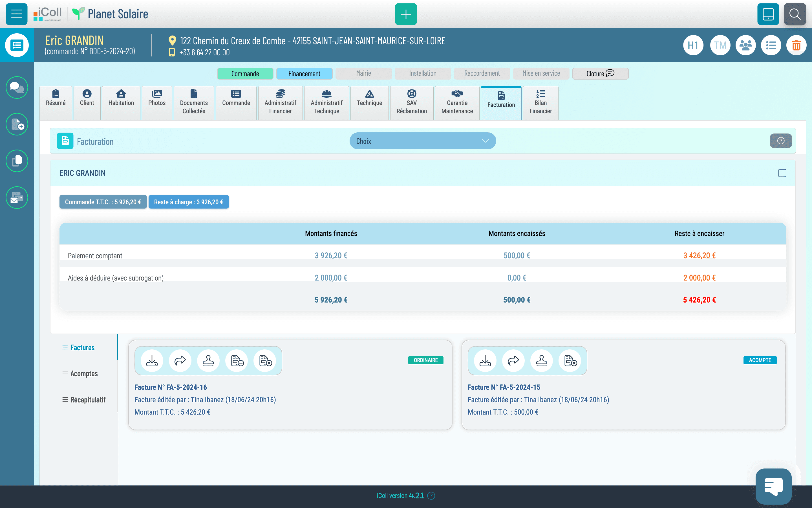812x508 pixels.
Task: Click the H1 round badge
Action: pos(693,45)
